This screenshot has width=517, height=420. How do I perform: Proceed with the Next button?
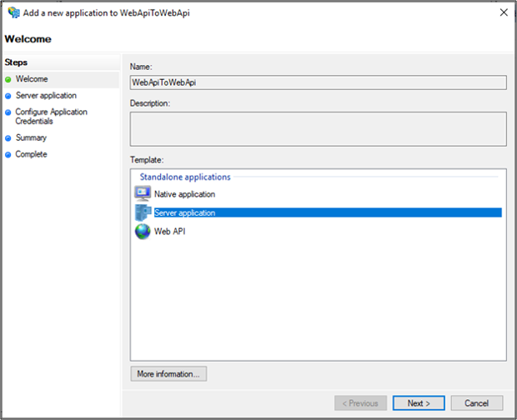tap(419, 402)
